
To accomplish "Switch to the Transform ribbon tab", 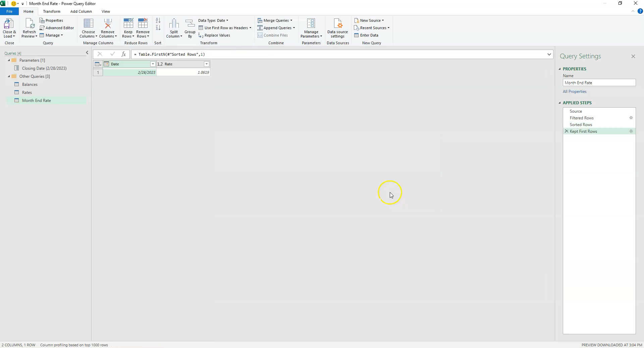I will click(51, 11).
